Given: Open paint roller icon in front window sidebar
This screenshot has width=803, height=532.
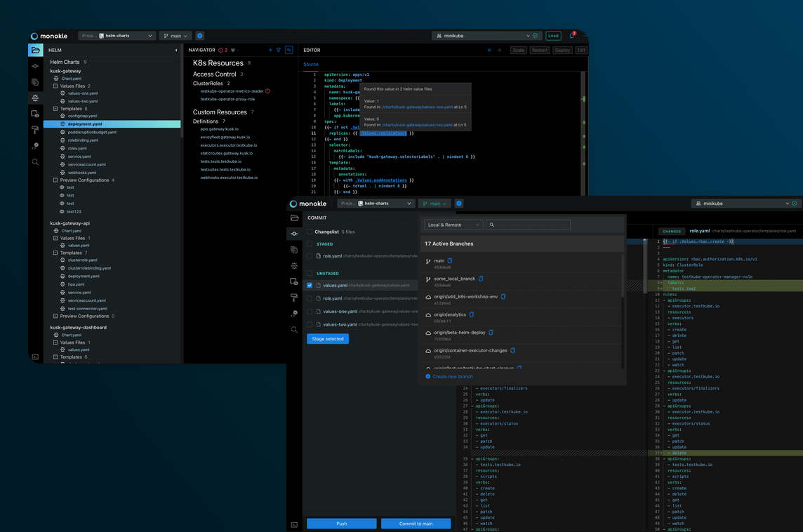Looking at the screenshot, I should click(x=295, y=298).
